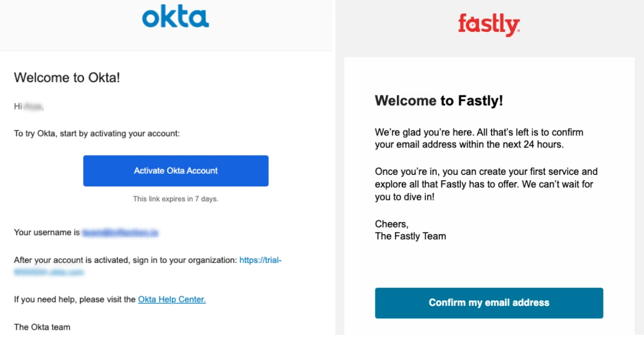Click "The Fastly Team" signature line

pyautogui.click(x=410, y=236)
